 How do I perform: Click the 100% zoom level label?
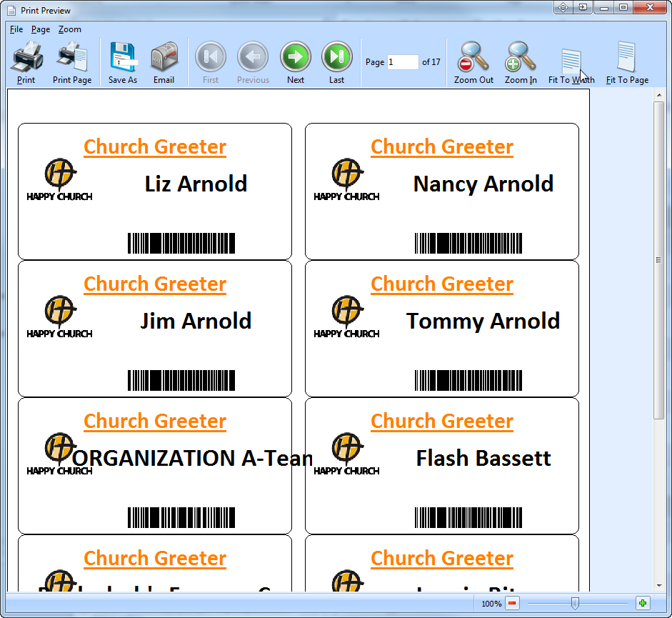click(x=491, y=604)
